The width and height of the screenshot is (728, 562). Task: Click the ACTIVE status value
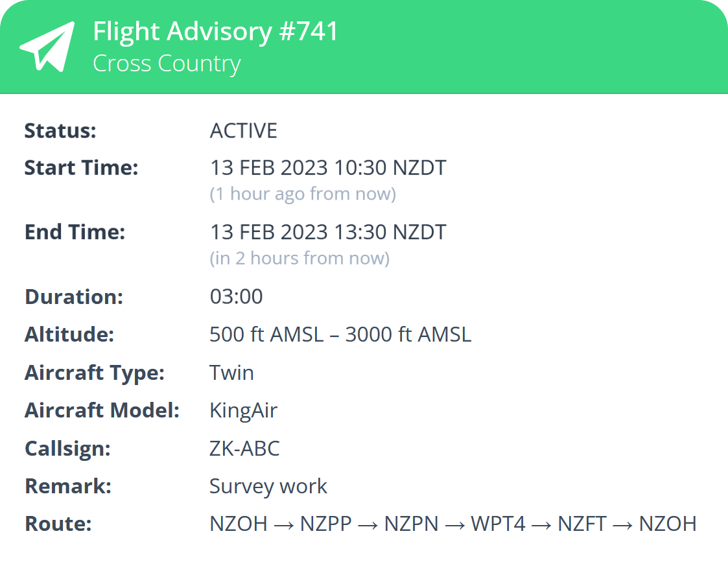[243, 131]
